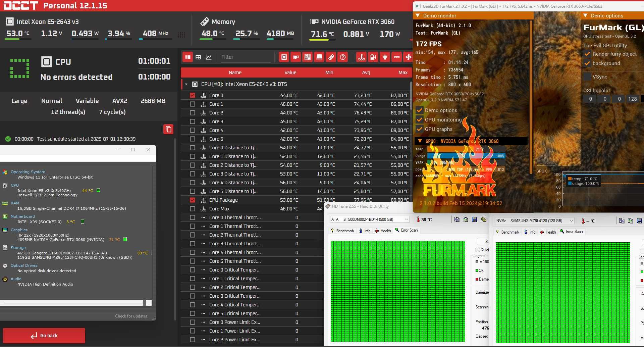The image size is (644, 347).
Task: Collapse the FurMark Demo monitor panel
Action: pos(418,16)
